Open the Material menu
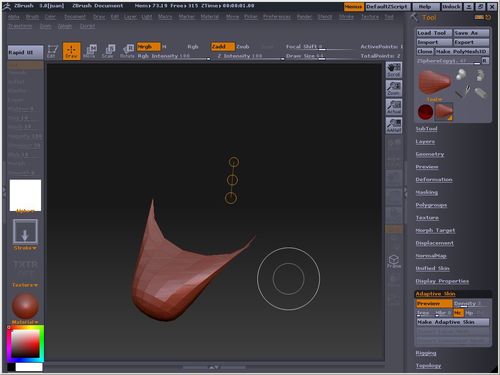Viewport: 500px width, 375px height. tap(210, 17)
